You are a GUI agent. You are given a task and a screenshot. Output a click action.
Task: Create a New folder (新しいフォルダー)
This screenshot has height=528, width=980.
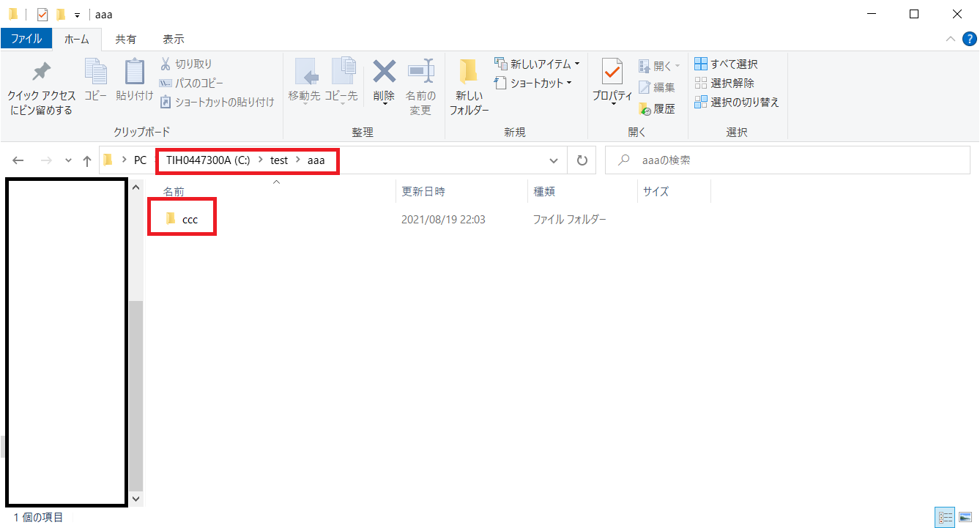coord(469,88)
